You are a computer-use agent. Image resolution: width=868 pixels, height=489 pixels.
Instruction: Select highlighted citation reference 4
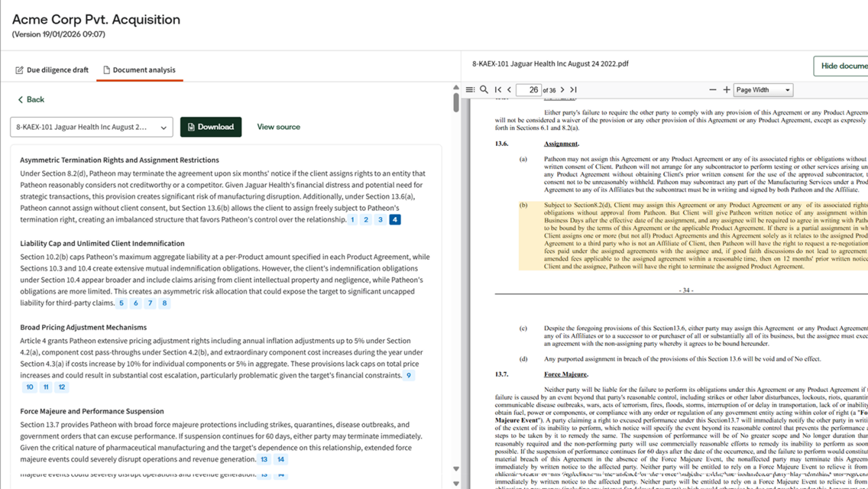pyautogui.click(x=395, y=220)
